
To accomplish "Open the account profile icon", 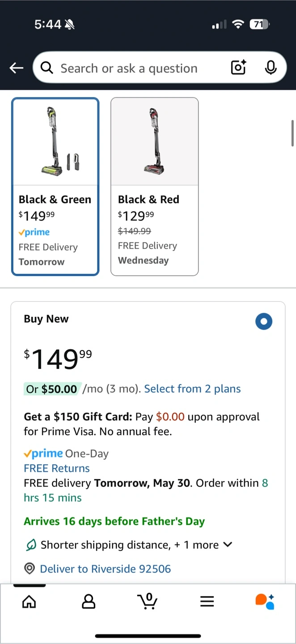I will (x=89, y=602).
